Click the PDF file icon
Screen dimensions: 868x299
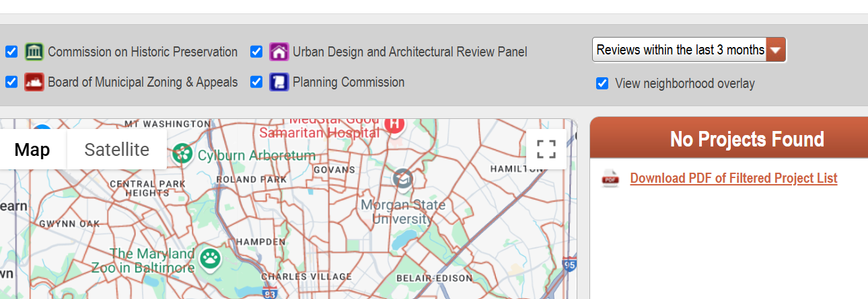[x=610, y=178]
